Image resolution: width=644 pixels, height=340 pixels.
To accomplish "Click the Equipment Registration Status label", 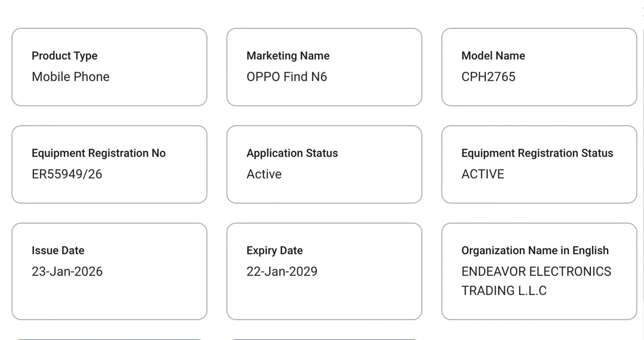I will (537, 153).
